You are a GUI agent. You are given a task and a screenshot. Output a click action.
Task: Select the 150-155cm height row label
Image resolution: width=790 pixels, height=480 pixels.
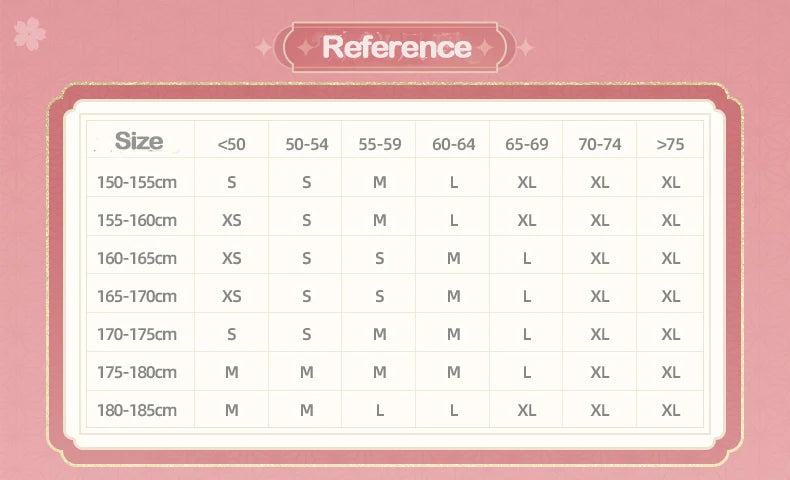point(137,182)
